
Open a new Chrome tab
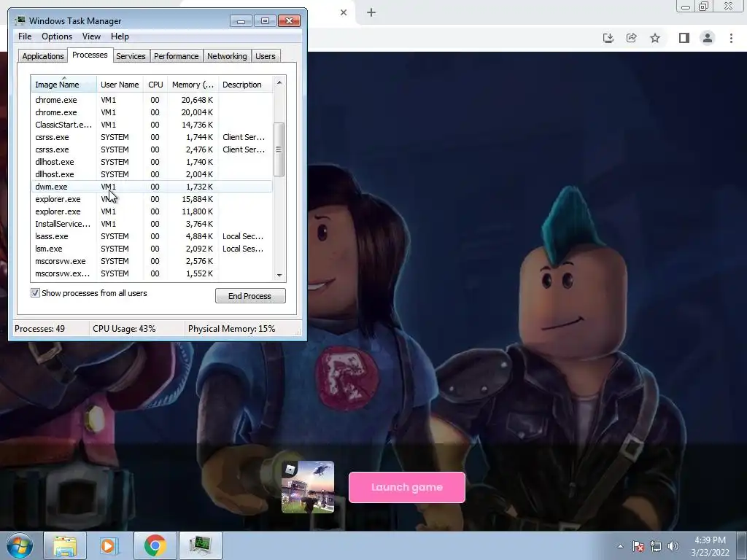coord(371,13)
